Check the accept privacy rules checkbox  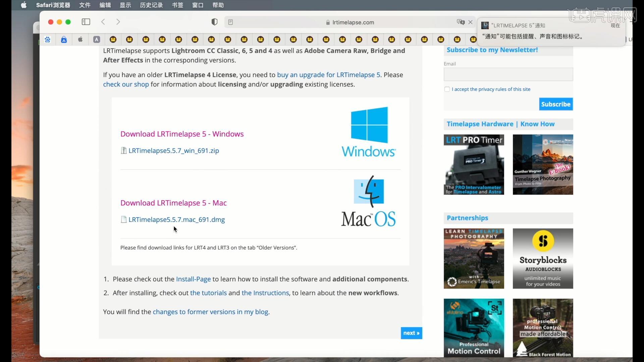(447, 89)
